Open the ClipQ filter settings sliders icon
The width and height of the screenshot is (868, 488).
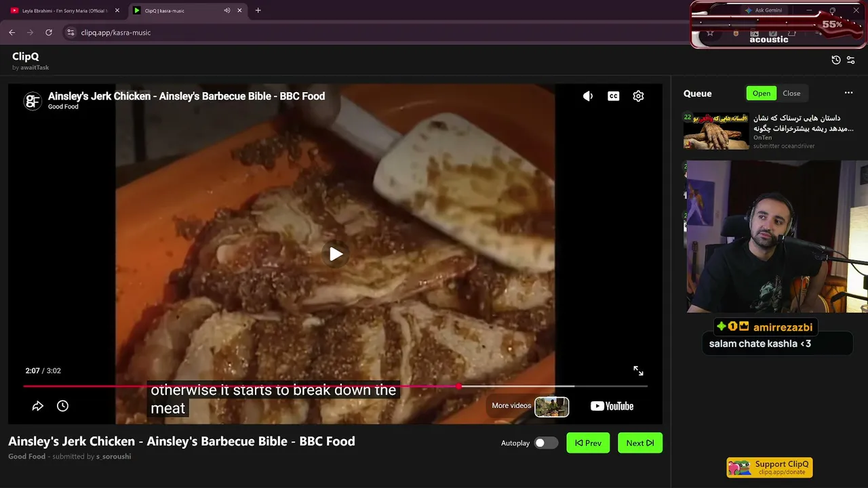click(x=851, y=60)
